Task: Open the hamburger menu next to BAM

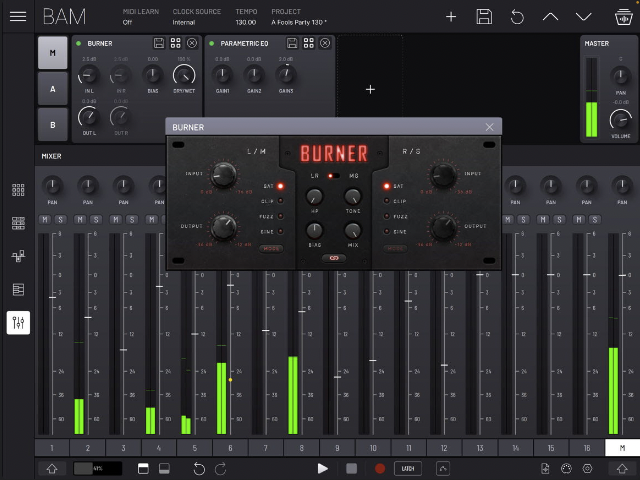Action: click(18, 16)
